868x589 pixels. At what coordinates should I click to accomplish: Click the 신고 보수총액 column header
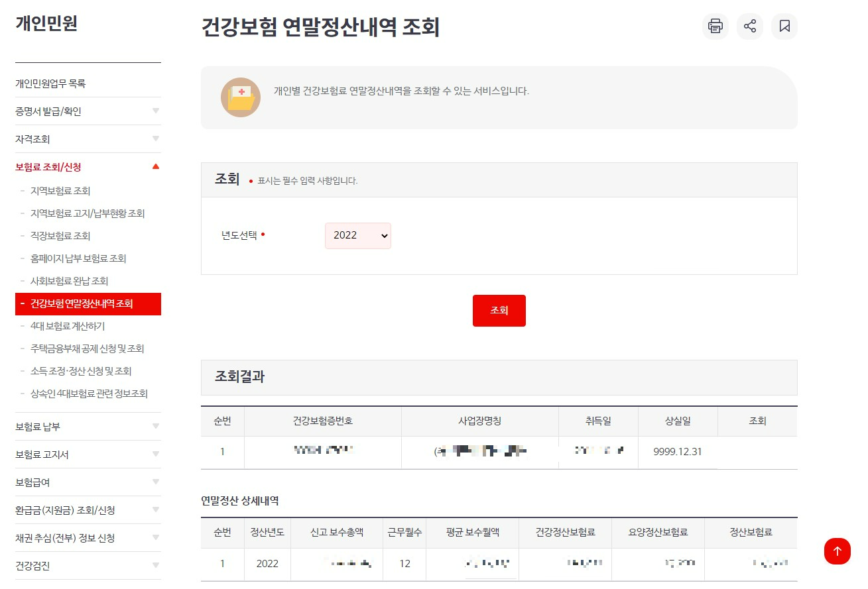coord(337,533)
